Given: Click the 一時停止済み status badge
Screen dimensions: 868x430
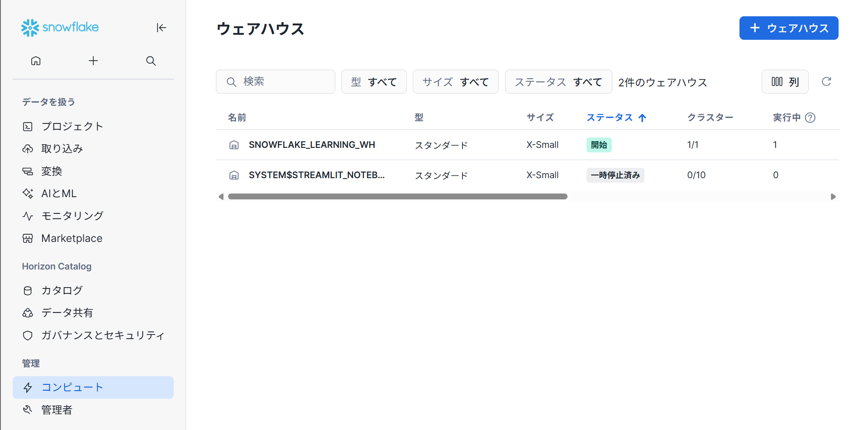Looking at the screenshot, I should point(615,175).
